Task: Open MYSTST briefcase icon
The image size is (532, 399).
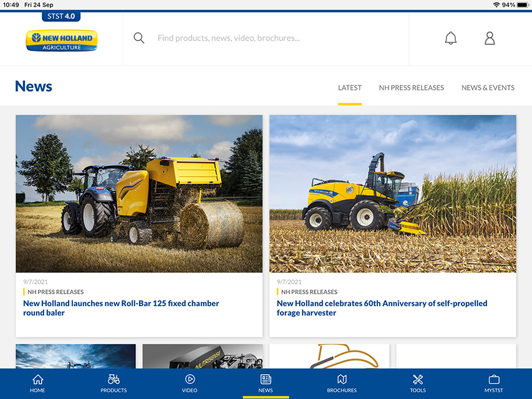Action: [494, 379]
